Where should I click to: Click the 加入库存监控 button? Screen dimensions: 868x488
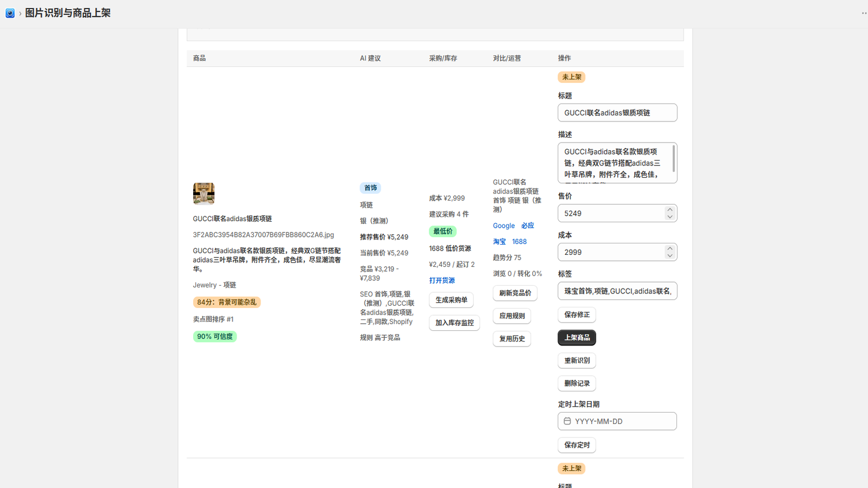coord(455,323)
